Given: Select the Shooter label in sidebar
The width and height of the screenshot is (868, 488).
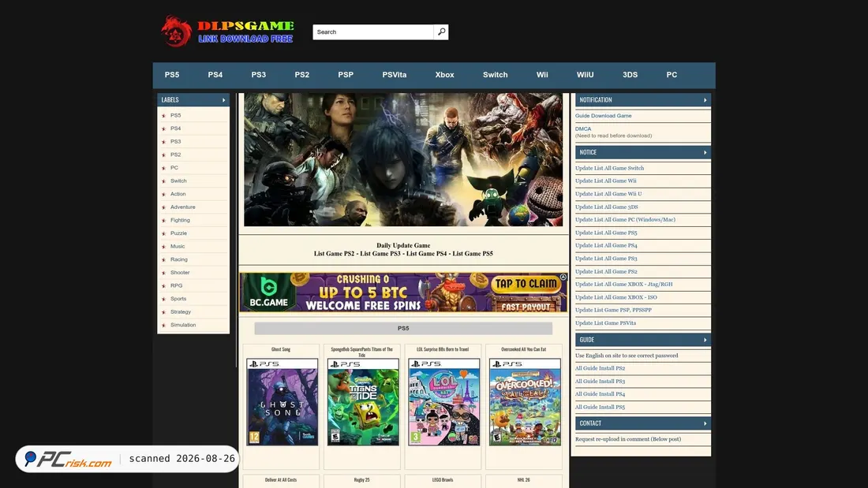Looking at the screenshot, I should 180,272.
